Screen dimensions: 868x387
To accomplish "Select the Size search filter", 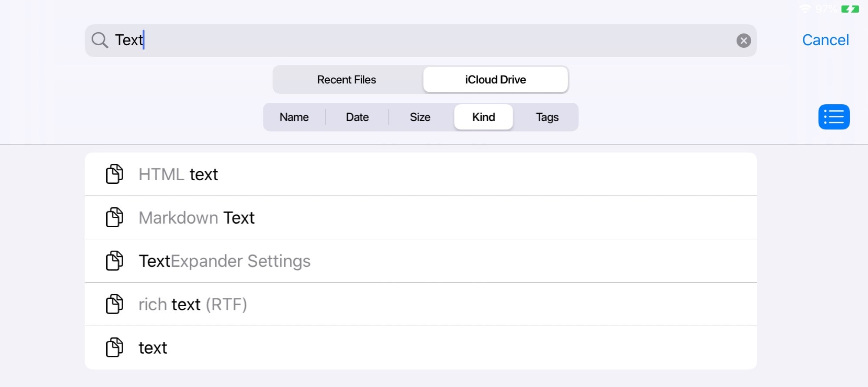I will (x=420, y=117).
